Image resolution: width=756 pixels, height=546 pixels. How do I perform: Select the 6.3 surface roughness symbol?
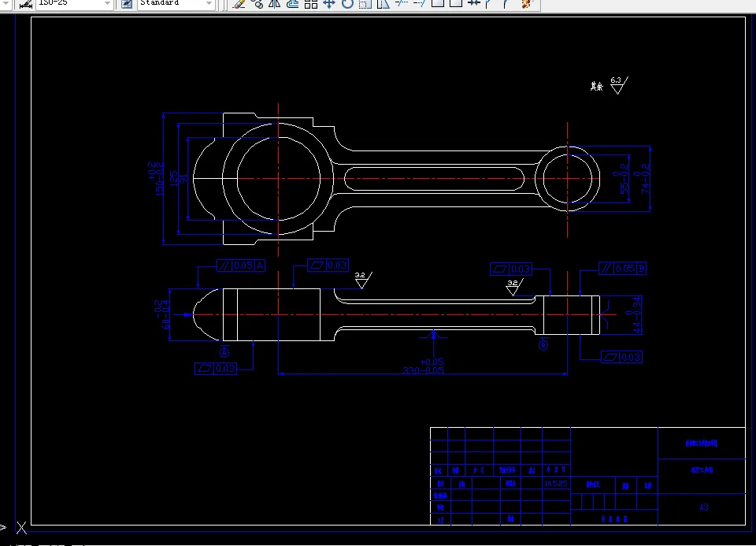coord(619,85)
